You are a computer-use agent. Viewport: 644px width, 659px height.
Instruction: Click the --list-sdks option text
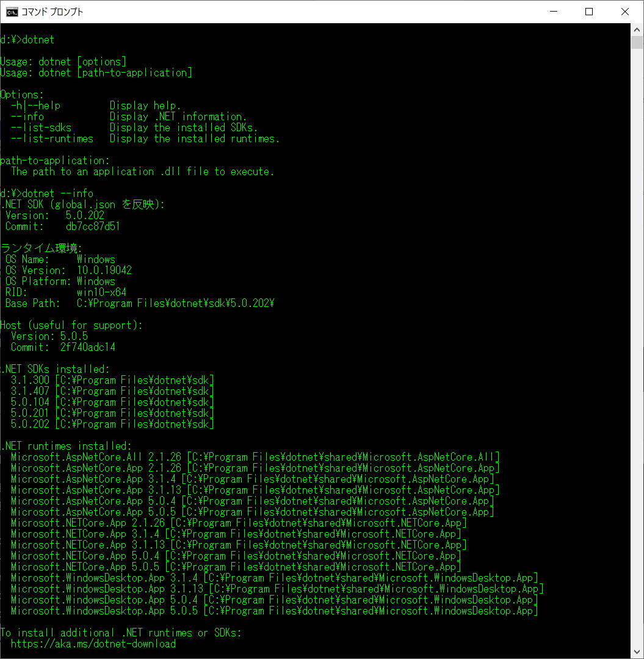click(x=41, y=128)
